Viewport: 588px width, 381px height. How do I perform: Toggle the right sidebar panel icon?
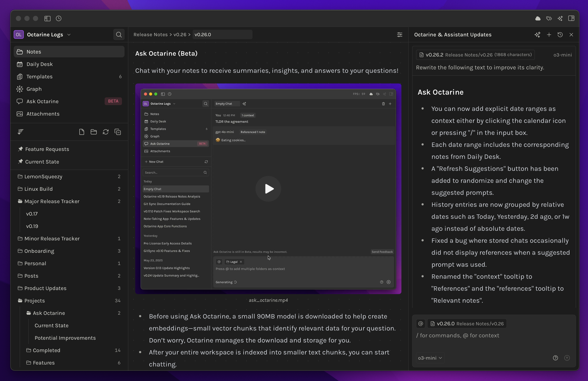point(571,19)
